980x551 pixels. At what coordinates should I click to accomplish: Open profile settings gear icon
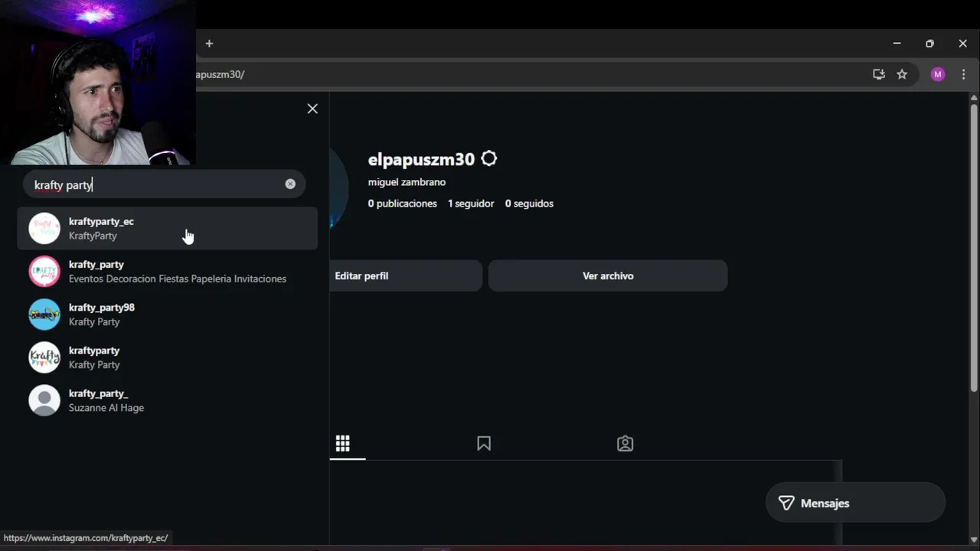(x=488, y=158)
